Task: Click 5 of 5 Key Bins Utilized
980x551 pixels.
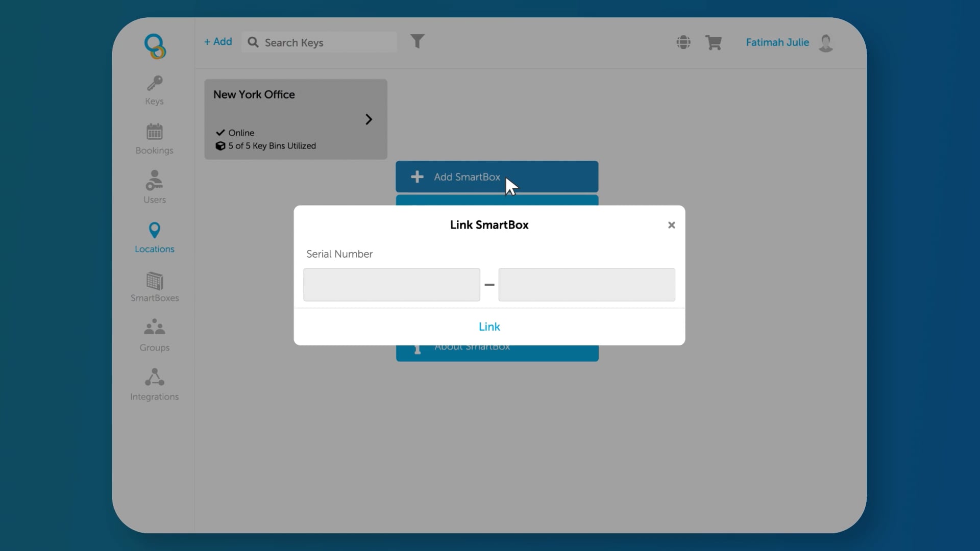Action: tap(272, 146)
